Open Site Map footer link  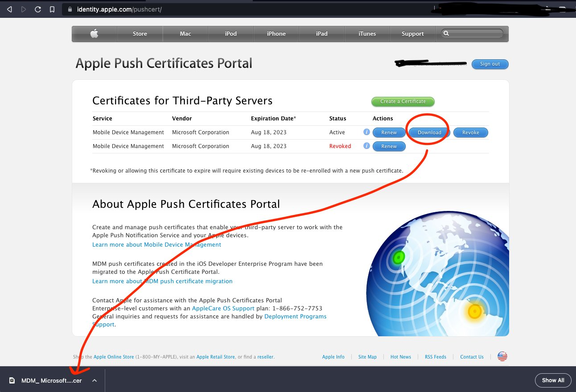click(367, 357)
